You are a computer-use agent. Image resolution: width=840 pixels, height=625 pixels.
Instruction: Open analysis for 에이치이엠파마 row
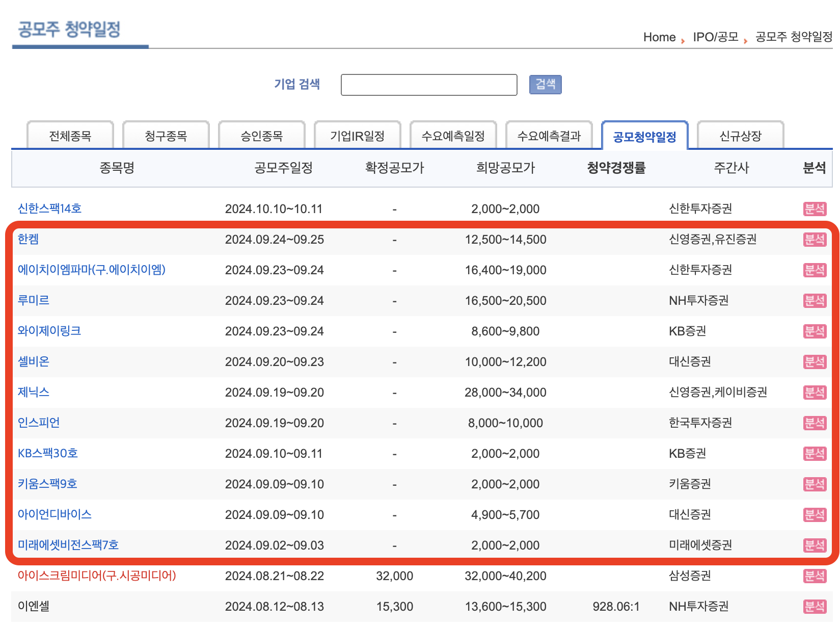815,270
